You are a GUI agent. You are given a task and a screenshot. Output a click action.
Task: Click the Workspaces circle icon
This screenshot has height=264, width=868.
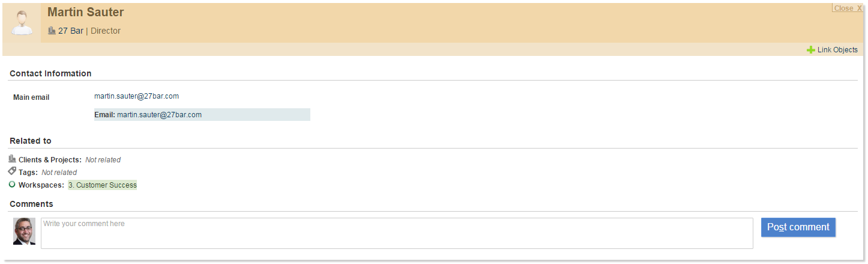pos(13,185)
